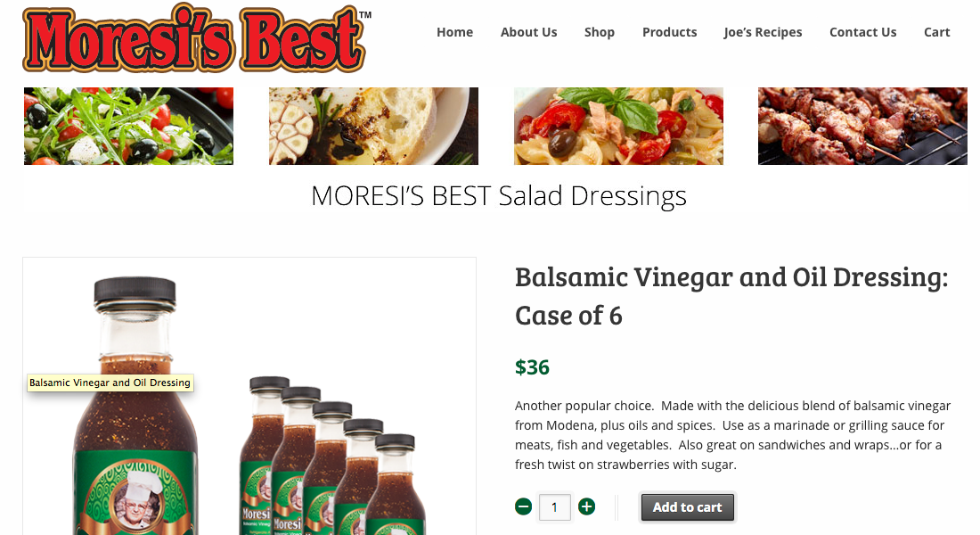Click the Balsamic Vinegar product title

(731, 296)
